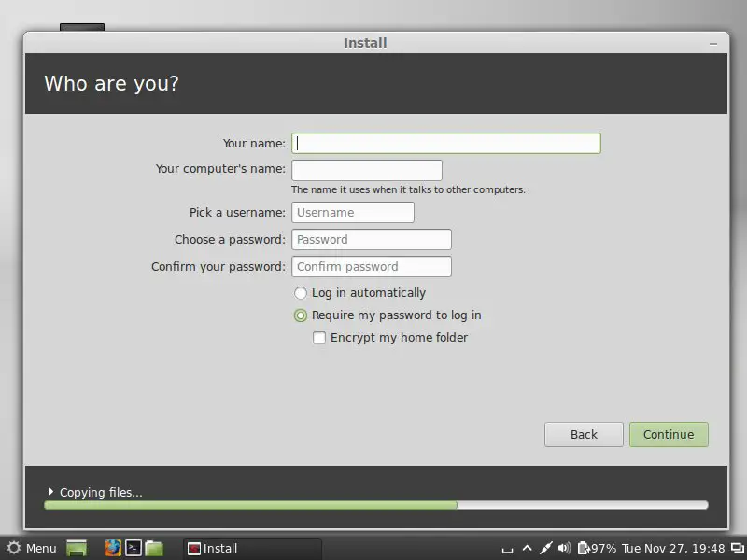747x560 pixels.
Task: Choose Require my password to log in
Action: coord(388,315)
